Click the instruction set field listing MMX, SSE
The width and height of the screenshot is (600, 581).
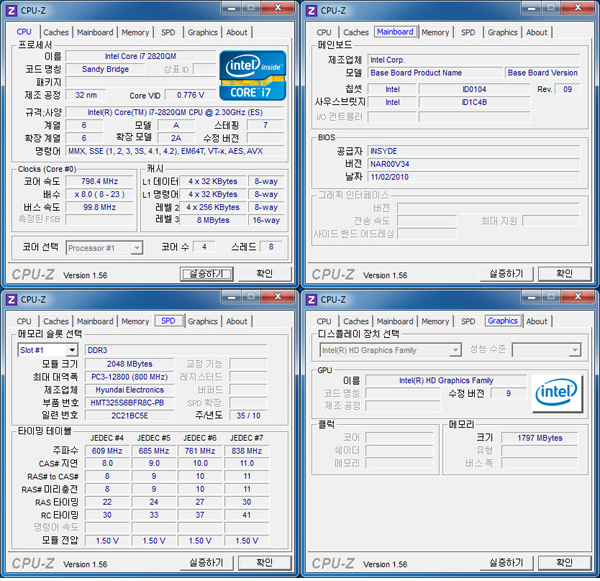pyautogui.click(x=175, y=151)
